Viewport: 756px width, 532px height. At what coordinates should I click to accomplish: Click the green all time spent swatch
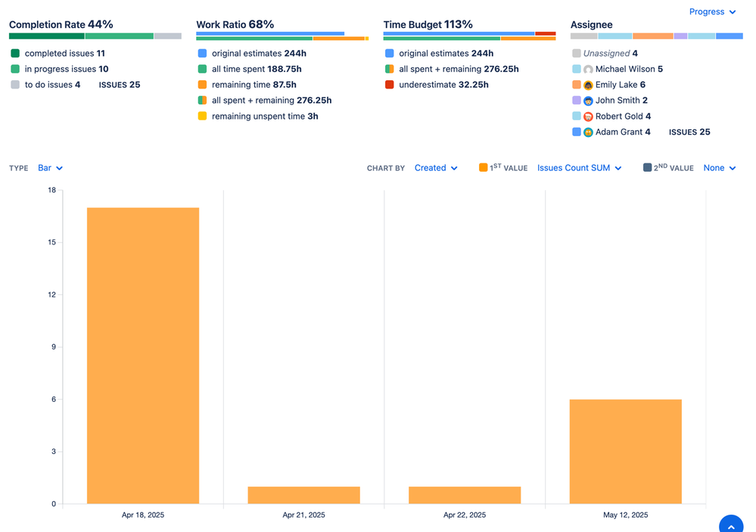(x=202, y=69)
